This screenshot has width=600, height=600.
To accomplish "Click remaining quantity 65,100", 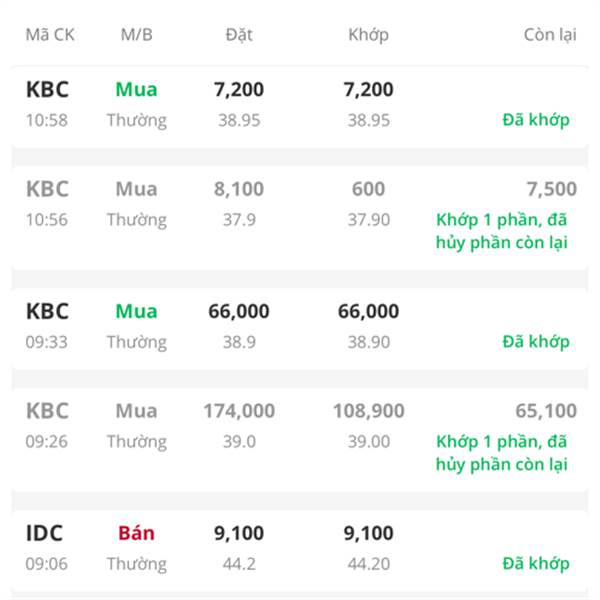I will pyautogui.click(x=546, y=411).
